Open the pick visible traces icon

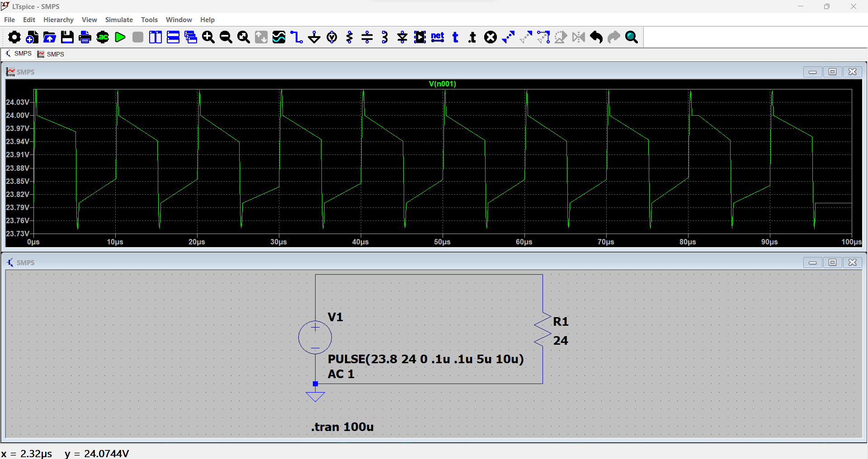(x=279, y=37)
